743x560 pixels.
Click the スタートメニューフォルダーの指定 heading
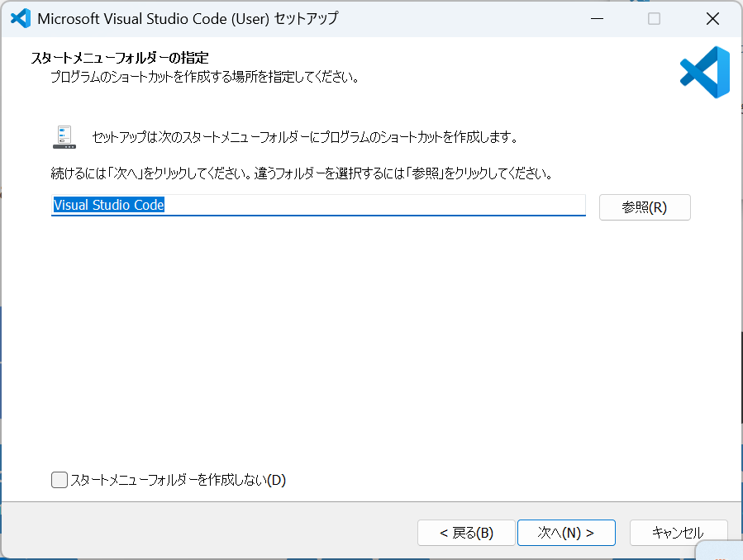tap(119, 58)
